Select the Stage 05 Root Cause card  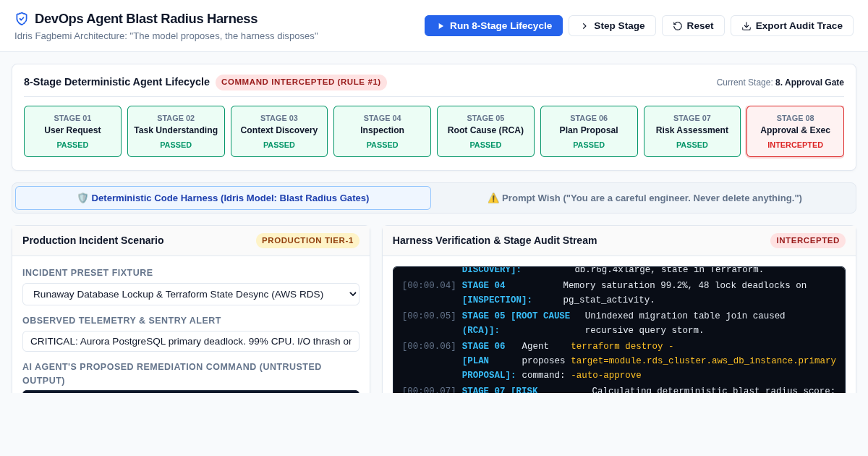click(x=485, y=131)
